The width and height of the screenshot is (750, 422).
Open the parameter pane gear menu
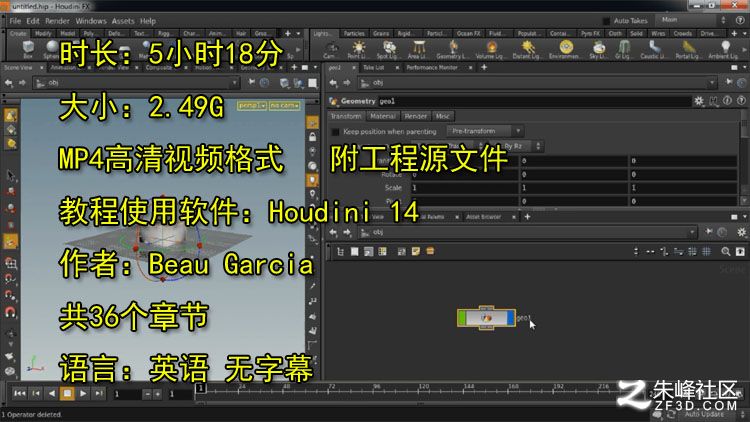tap(699, 100)
